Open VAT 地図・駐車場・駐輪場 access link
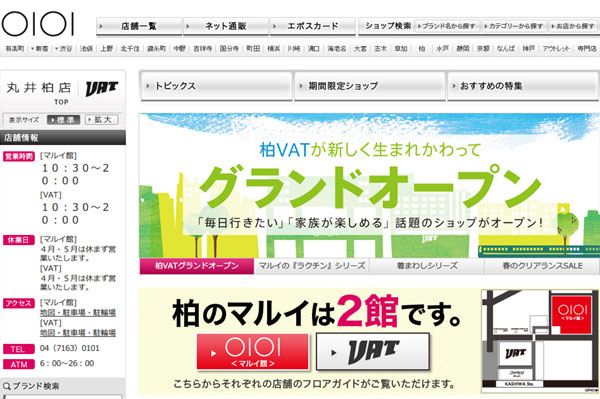Screen dimensions: 600x399 (x=78, y=332)
